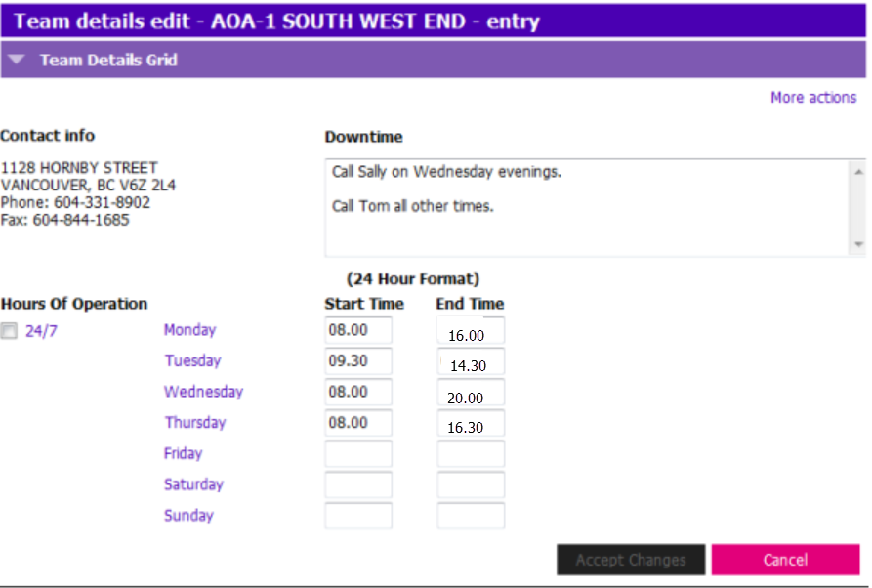The width and height of the screenshot is (872, 588).
Task: Open the More actions link
Action: pyautogui.click(x=813, y=98)
